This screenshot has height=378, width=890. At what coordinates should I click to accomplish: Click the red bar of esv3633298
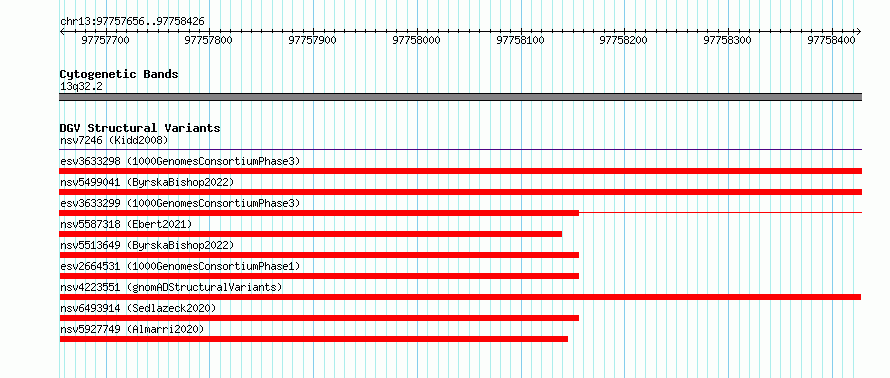point(461,171)
